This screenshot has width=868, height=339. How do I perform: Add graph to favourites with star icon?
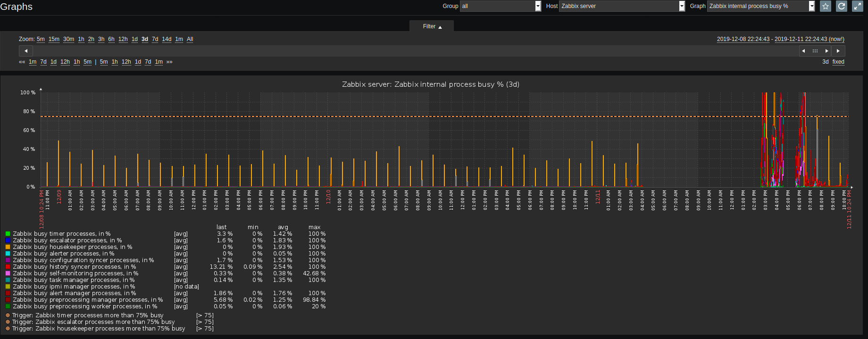pyautogui.click(x=825, y=6)
